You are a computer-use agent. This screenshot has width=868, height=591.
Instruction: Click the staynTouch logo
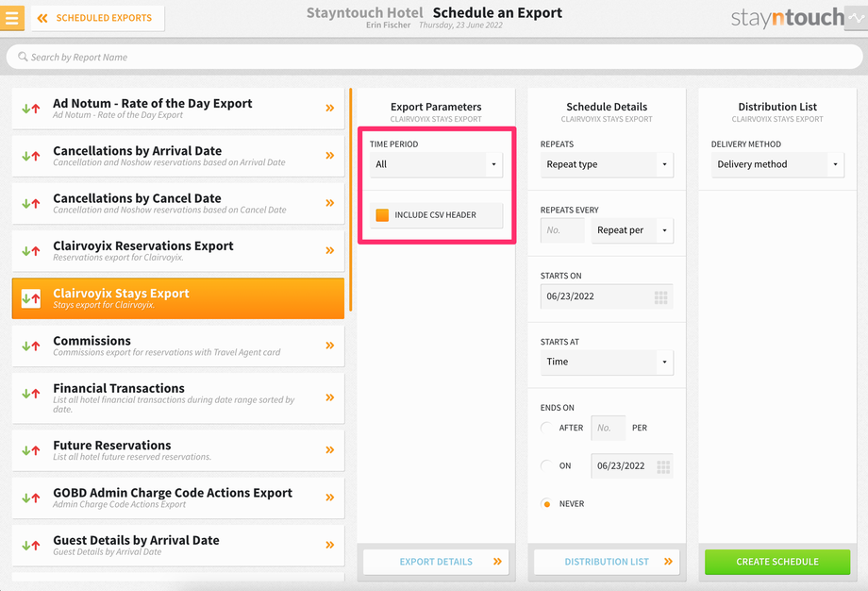pos(787,18)
